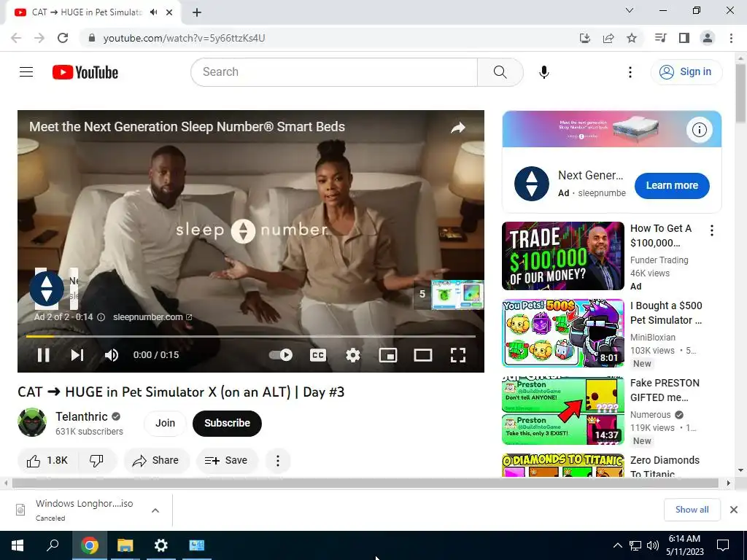The image size is (747, 560).
Task: Enter full screen mode
Action: coord(458,355)
